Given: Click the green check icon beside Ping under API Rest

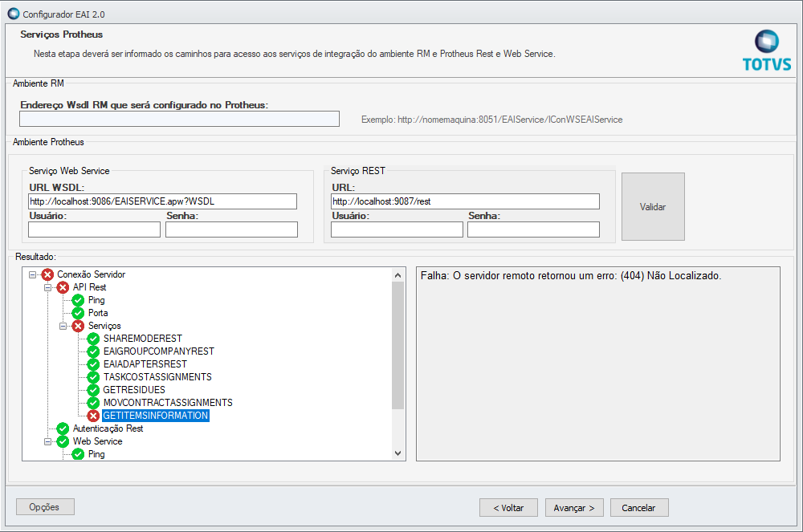Looking at the screenshot, I should pos(78,300).
